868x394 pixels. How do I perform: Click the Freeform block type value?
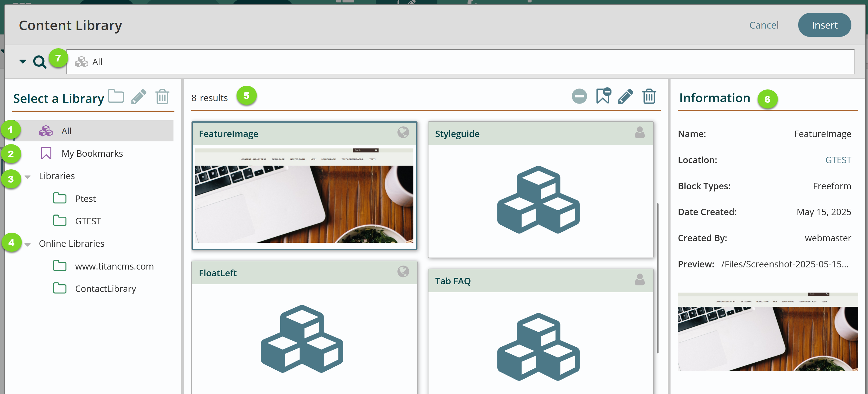[x=832, y=186]
